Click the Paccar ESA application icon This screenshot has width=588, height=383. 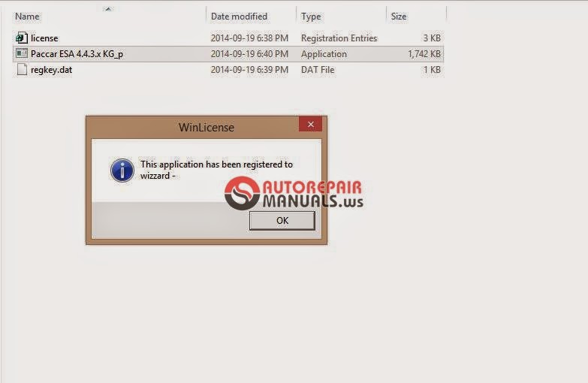[22, 53]
